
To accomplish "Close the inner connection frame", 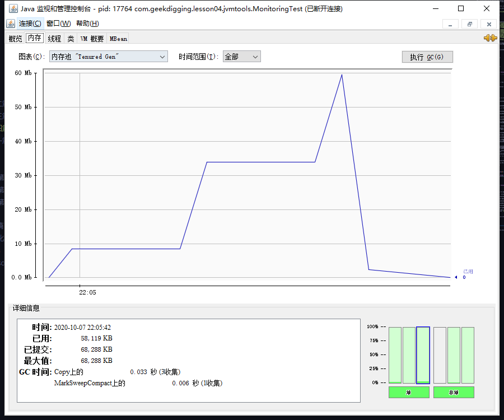I will tap(489, 24).
